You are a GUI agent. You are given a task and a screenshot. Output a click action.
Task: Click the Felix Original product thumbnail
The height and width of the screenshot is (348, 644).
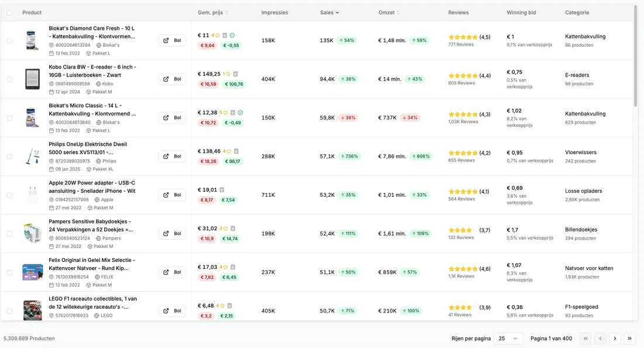point(32,272)
